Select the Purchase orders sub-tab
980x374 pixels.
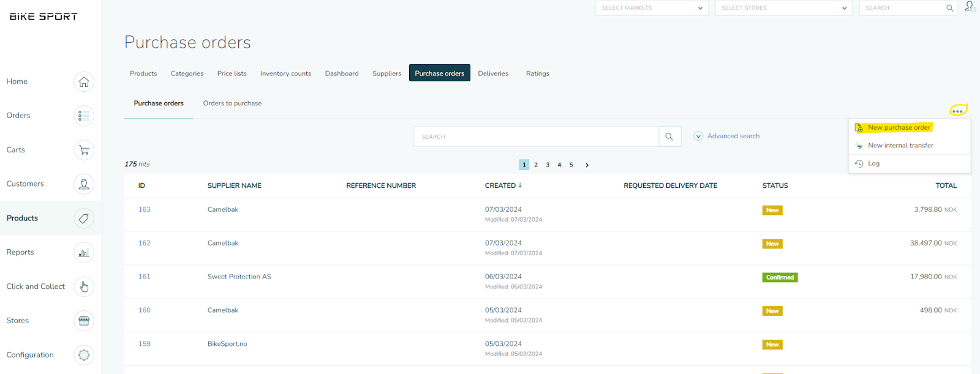pyautogui.click(x=159, y=103)
